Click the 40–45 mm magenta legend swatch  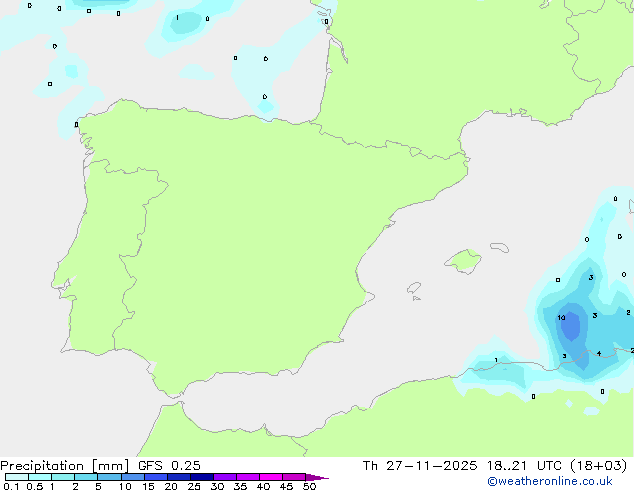click(271, 477)
